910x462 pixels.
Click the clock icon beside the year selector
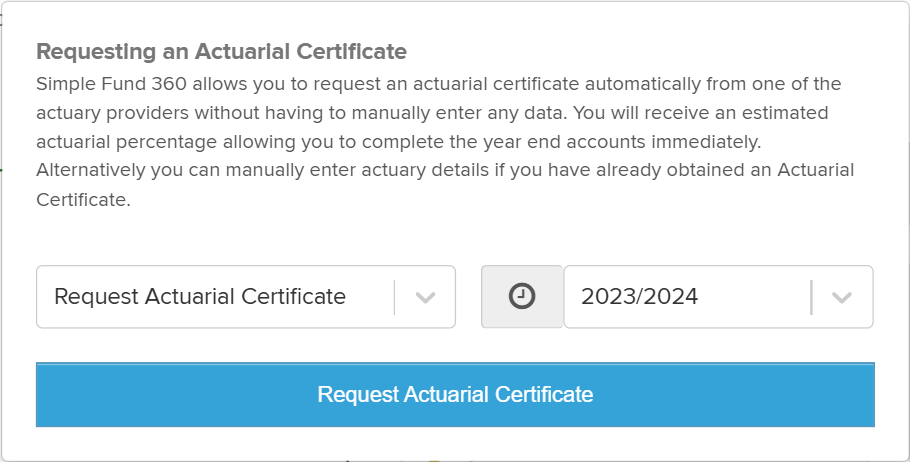point(522,296)
